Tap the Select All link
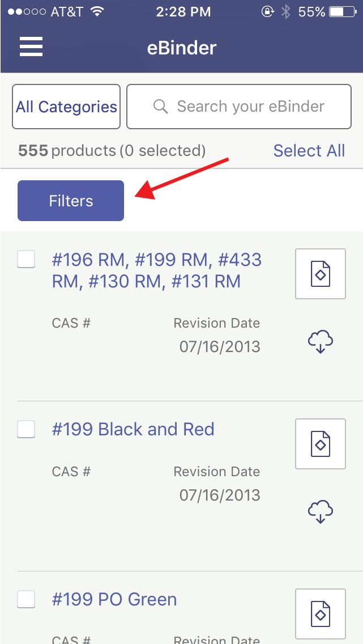Screen dimensions: 363x644 pos(309,151)
